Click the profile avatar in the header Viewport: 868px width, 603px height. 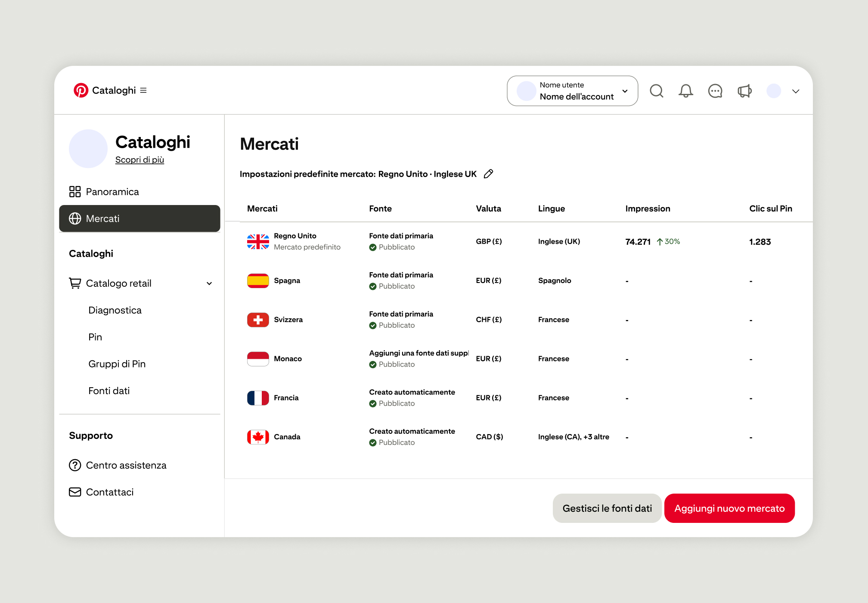coord(774,91)
